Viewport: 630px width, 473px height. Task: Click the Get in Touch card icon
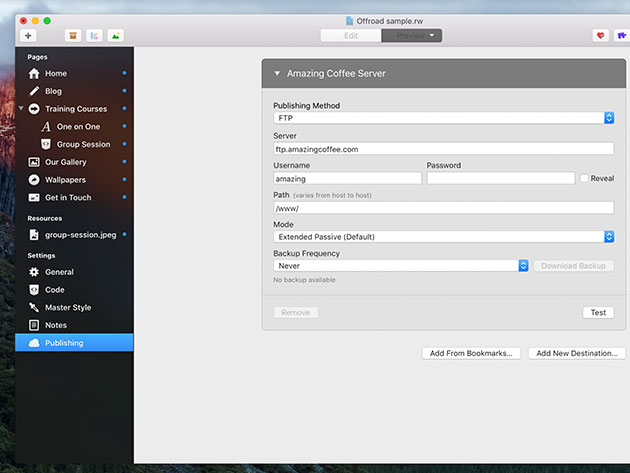pyautogui.click(x=34, y=197)
